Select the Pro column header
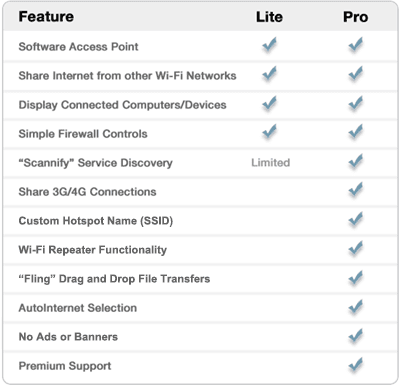Screen dimensions: 400x385 [356, 17]
